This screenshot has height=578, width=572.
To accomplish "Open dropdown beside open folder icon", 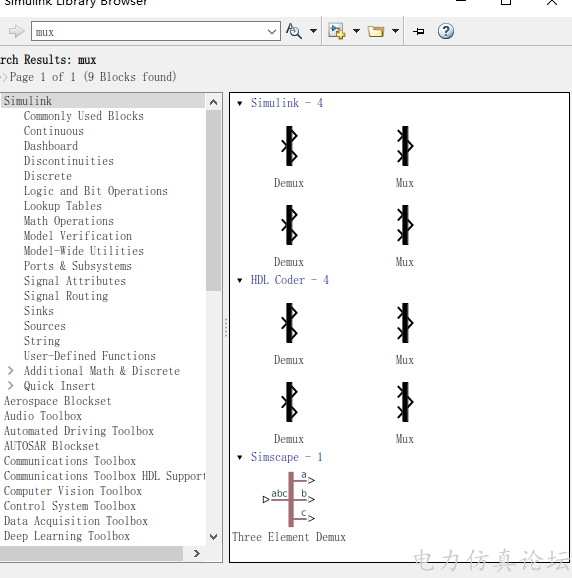I will point(395,31).
